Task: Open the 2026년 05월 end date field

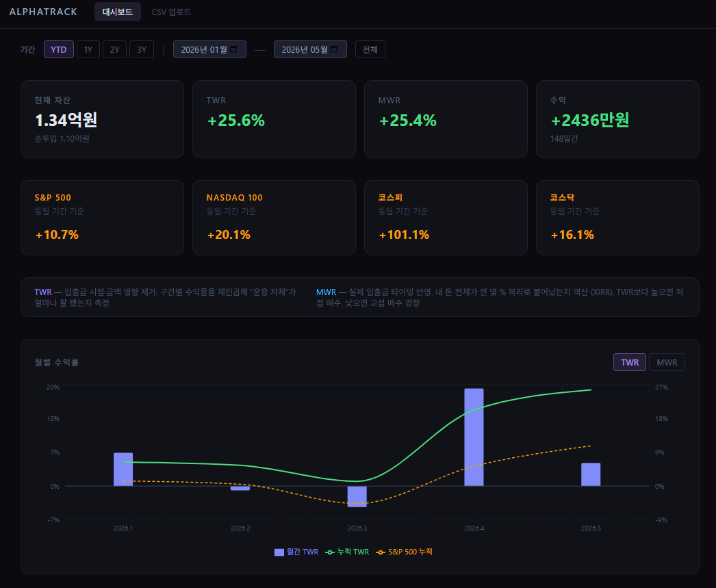Action: tap(310, 49)
